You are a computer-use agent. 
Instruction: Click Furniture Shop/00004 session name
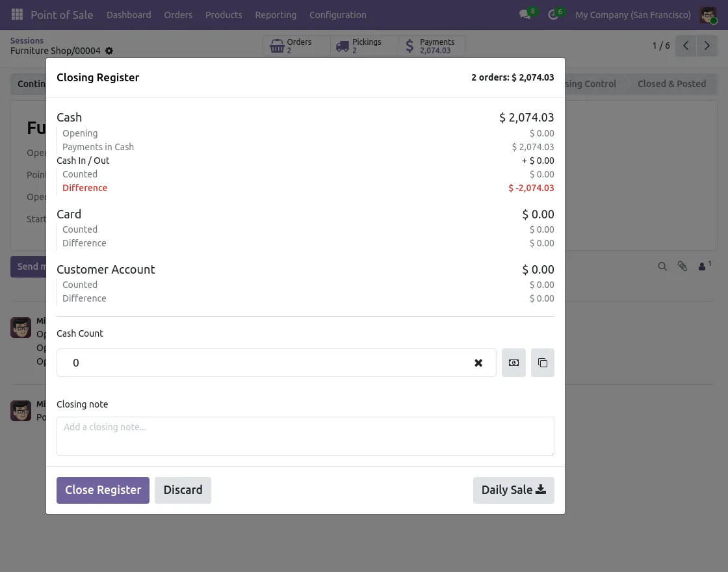point(55,51)
